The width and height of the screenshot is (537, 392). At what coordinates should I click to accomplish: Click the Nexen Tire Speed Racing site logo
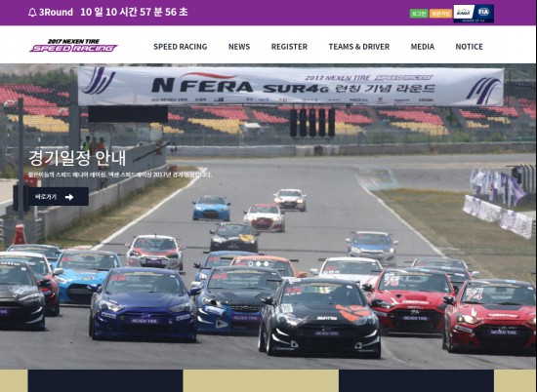pyautogui.click(x=73, y=46)
